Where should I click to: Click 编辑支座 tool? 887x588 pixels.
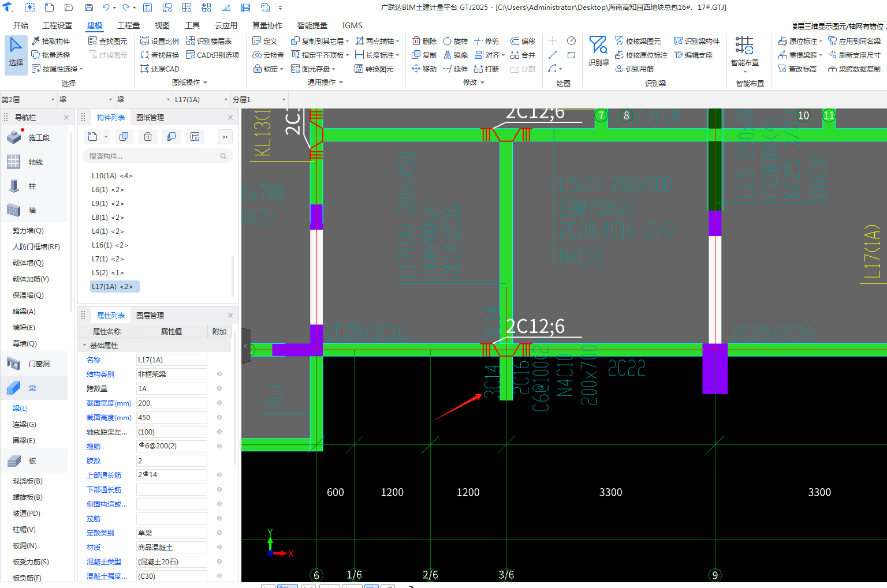[694, 55]
